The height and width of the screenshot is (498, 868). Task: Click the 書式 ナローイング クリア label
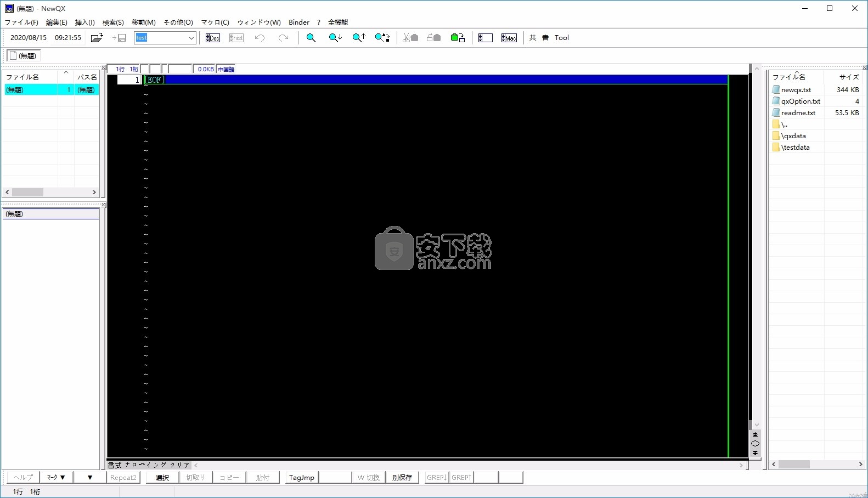(149, 465)
